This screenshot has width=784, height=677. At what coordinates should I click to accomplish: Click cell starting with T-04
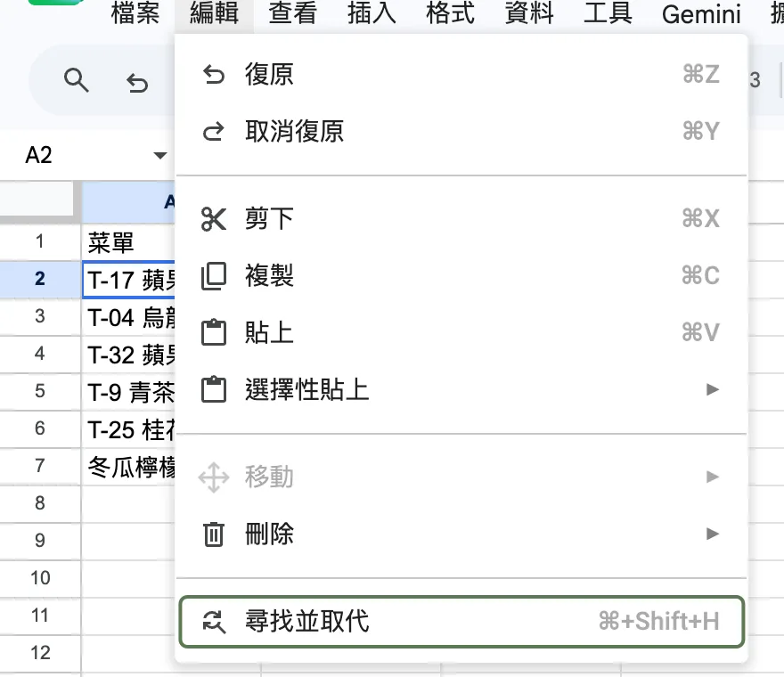pos(128,317)
